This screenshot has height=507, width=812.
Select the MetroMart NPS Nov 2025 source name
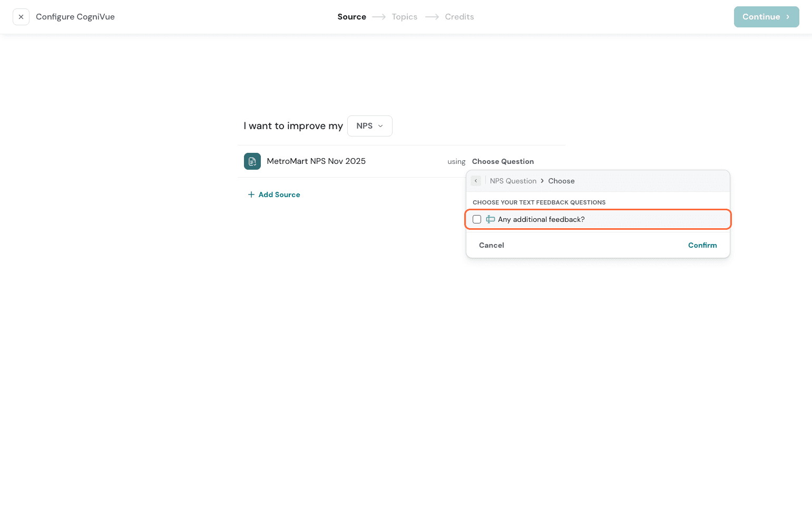(316, 161)
